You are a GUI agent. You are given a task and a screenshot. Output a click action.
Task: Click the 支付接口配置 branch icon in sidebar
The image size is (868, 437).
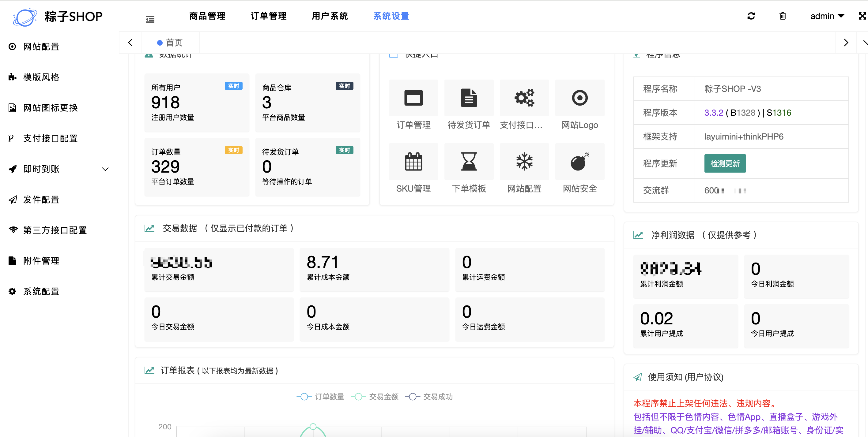11,138
